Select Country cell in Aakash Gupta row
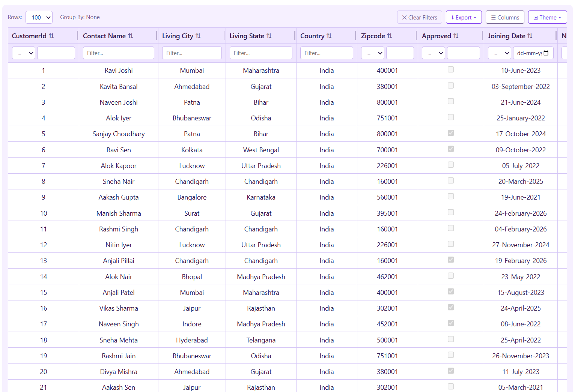 click(x=327, y=197)
